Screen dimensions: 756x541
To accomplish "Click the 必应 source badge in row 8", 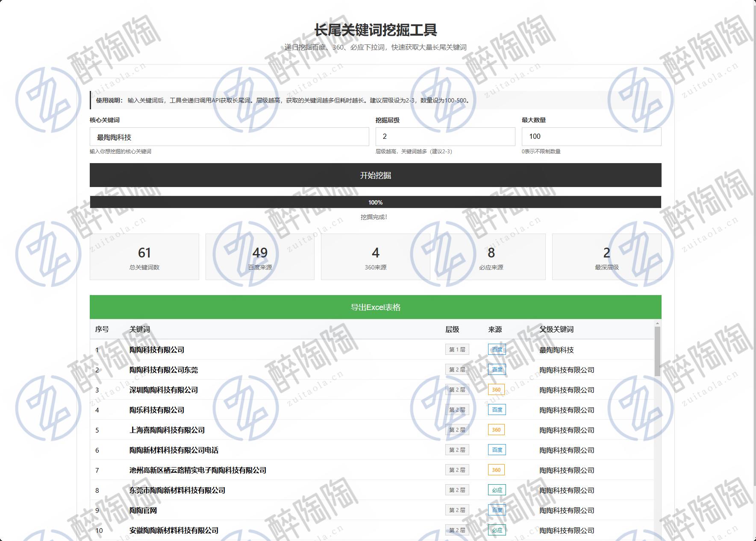I will point(497,490).
